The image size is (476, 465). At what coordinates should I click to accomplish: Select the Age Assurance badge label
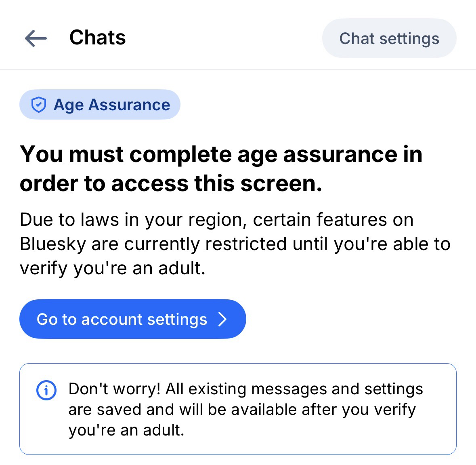(112, 105)
